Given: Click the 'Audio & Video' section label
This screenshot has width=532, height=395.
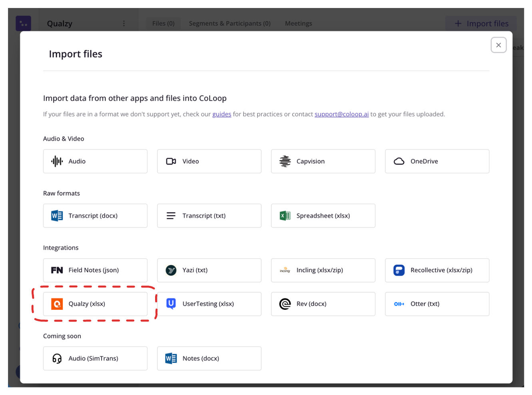Looking at the screenshot, I should [64, 139].
